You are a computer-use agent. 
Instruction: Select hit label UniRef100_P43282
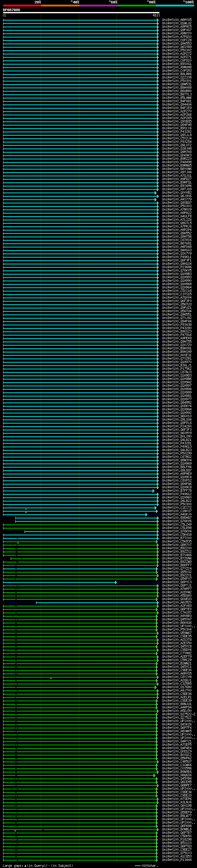(x=177, y=132)
